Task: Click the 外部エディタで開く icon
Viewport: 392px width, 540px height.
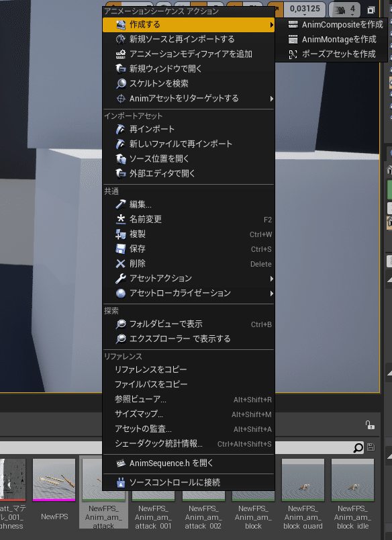Action: (x=120, y=173)
